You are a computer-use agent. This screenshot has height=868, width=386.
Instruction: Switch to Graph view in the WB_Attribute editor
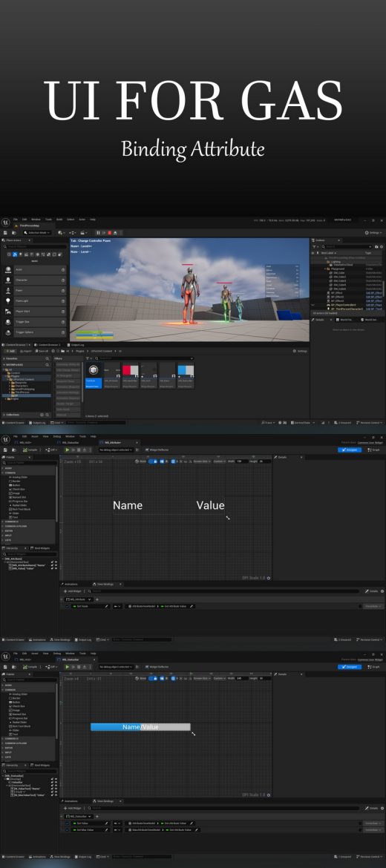[x=373, y=450]
